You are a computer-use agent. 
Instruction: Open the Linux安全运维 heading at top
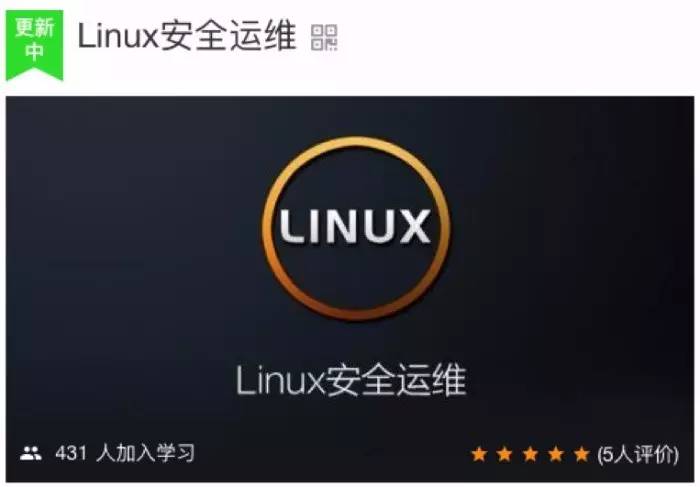coord(187,36)
